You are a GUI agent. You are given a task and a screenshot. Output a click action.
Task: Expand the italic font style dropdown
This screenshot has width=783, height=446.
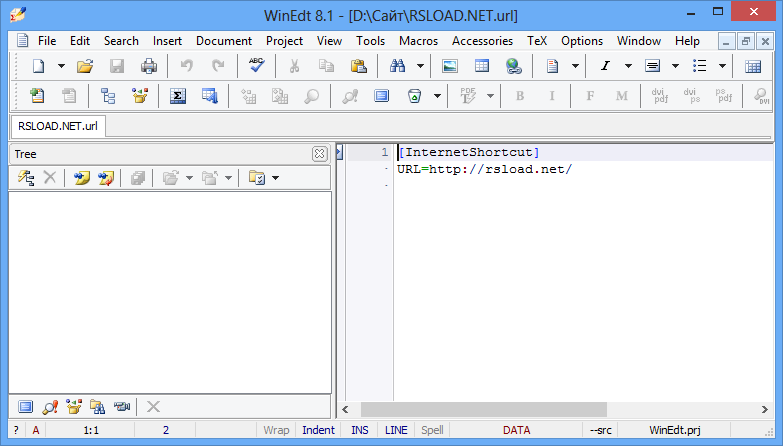tap(628, 66)
